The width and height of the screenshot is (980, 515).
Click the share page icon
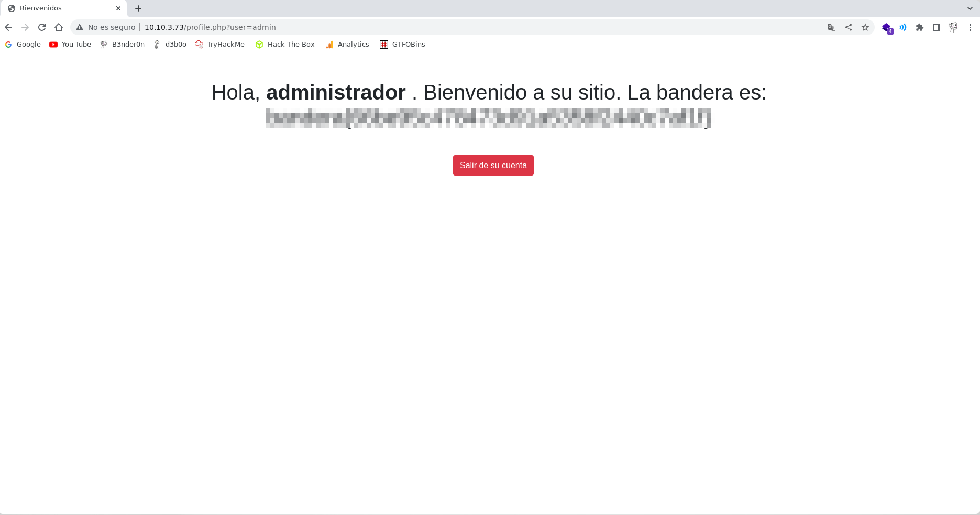849,27
